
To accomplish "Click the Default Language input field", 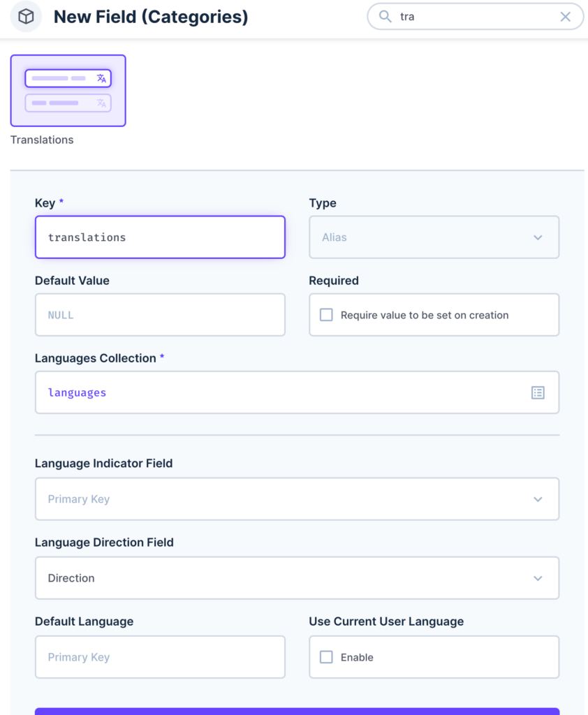I will pos(160,657).
